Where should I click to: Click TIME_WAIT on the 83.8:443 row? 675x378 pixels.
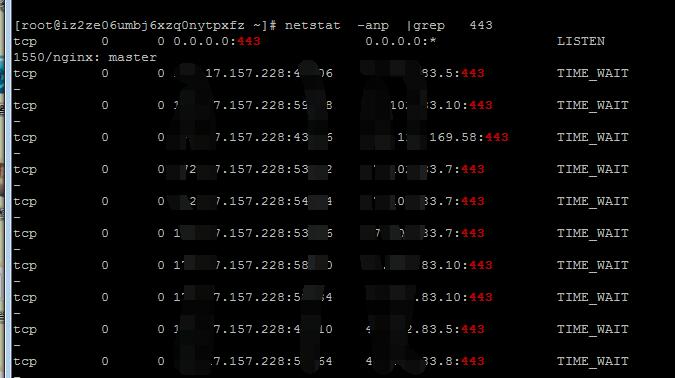pyautogui.click(x=592, y=361)
